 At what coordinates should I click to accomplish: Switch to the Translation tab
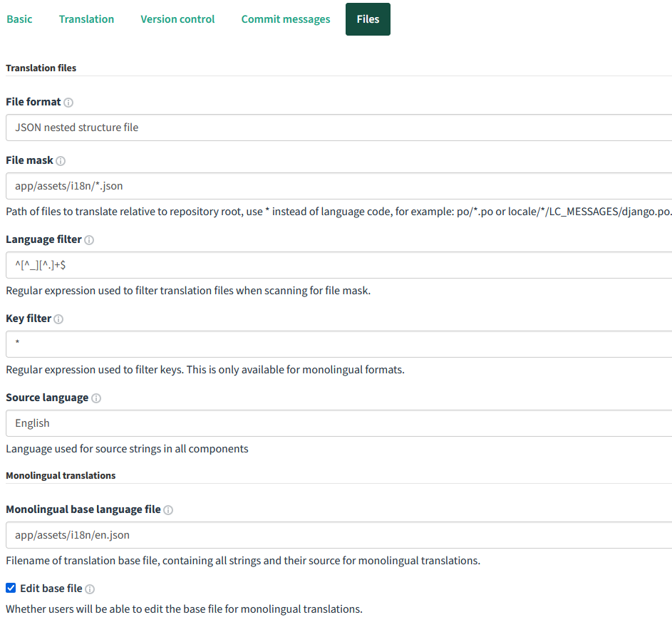[86, 19]
